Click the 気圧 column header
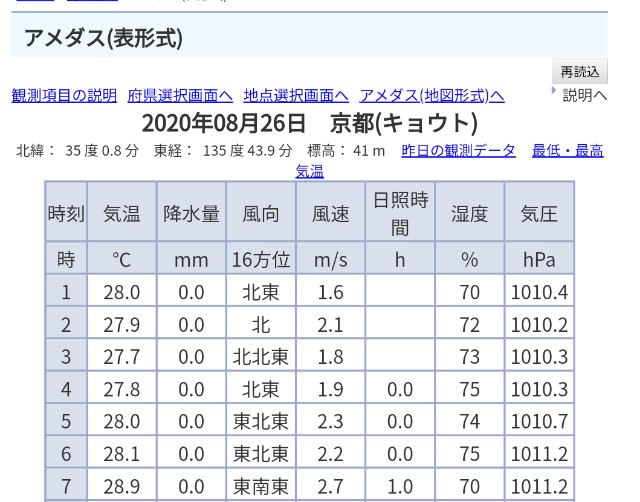The height and width of the screenshot is (502, 640). [x=539, y=212]
